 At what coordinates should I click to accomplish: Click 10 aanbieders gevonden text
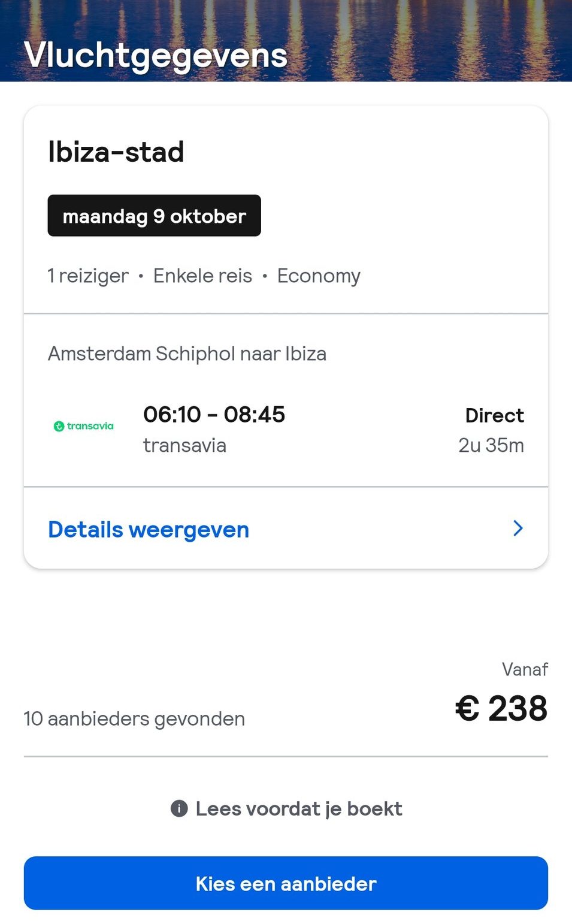pos(133,718)
